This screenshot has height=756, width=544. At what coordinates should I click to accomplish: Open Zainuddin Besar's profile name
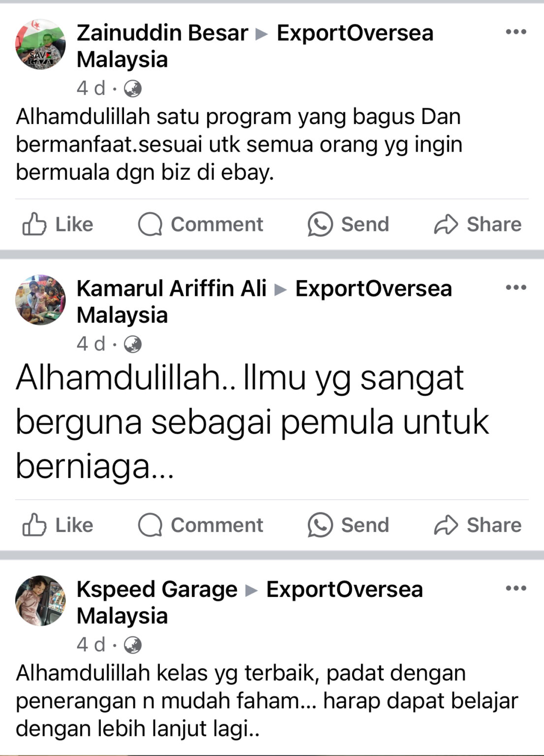(x=162, y=33)
